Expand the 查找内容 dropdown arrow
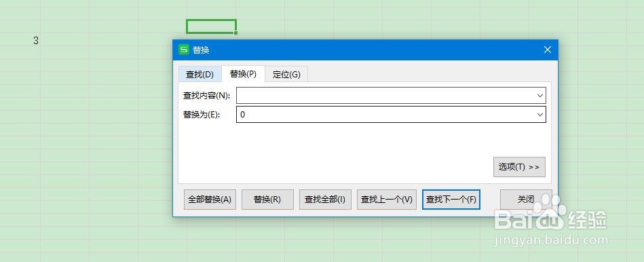This screenshot has height=262, width=644. click(540, 95)
